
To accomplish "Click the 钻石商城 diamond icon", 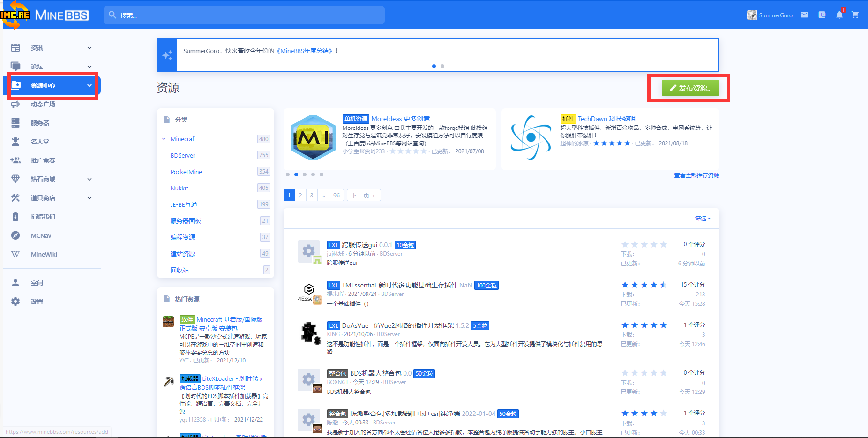I will (x=15, y=179).
